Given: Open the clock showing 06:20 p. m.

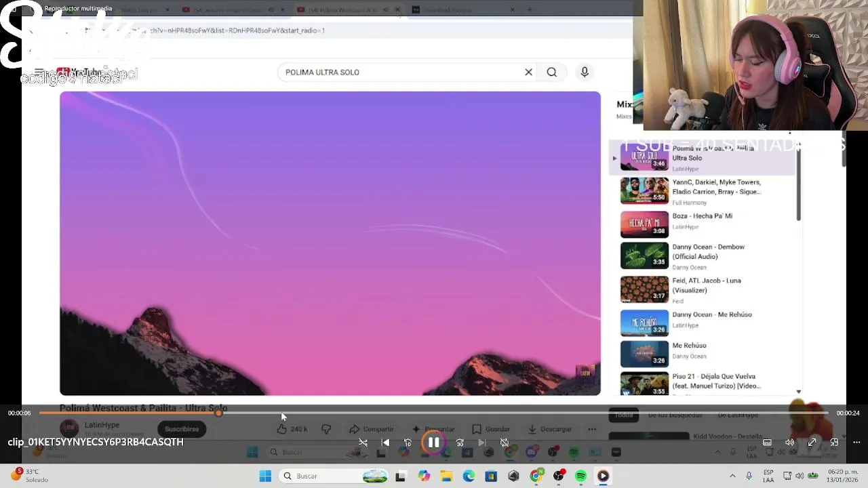Looking at the screenshot, I should [x=843, y=476].
